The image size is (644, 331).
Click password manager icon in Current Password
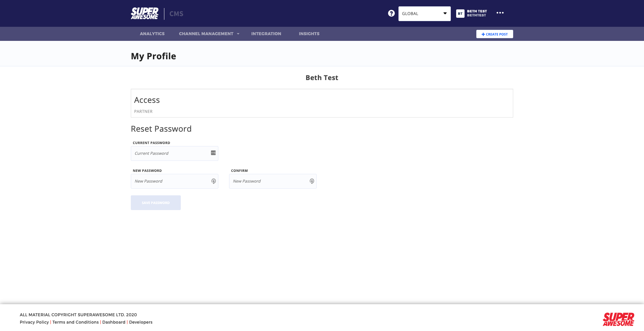coord(213,153)
